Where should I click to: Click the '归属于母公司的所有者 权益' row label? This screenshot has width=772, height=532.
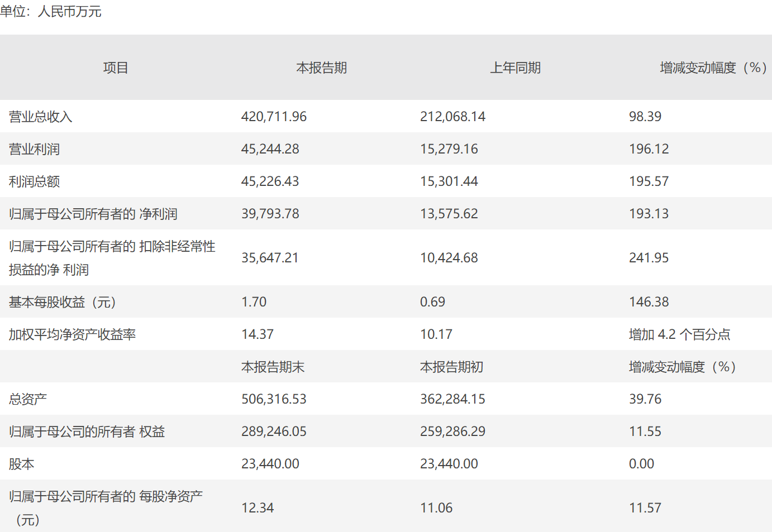(x=87, y=432)
